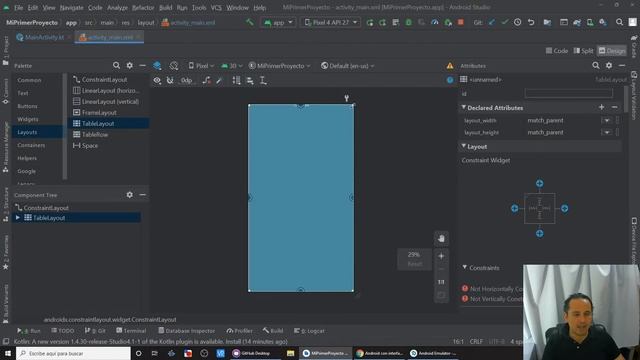Search the Palette with magnifier icon
The image size is (640, 360).
pos(116,65)
